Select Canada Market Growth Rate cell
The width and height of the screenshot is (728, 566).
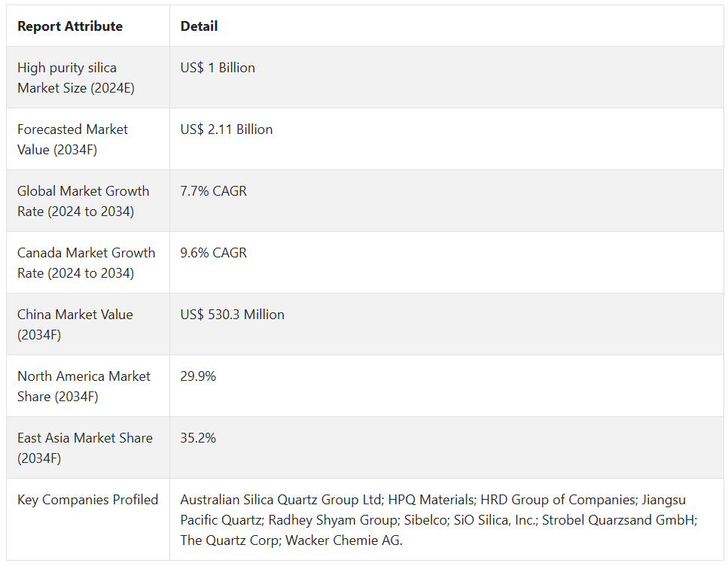coord(86,263)
